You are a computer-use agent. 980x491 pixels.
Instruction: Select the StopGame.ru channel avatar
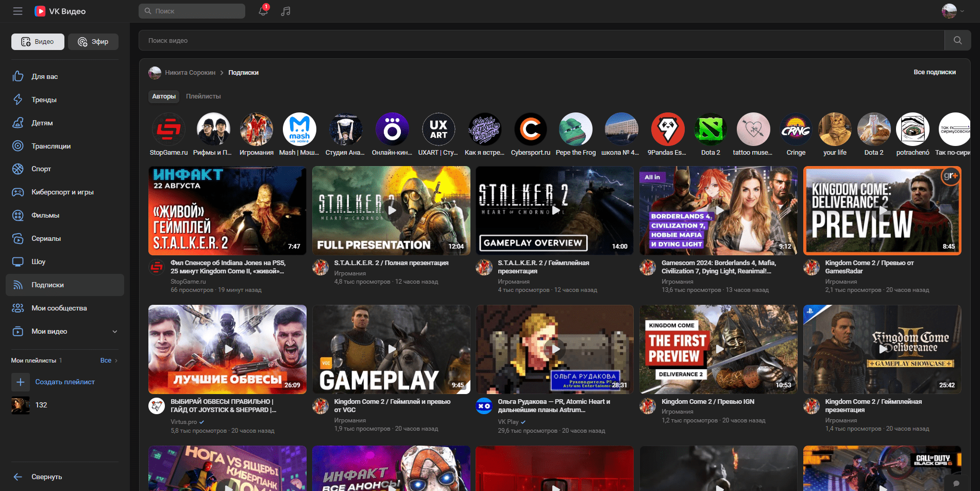[168, 129]
